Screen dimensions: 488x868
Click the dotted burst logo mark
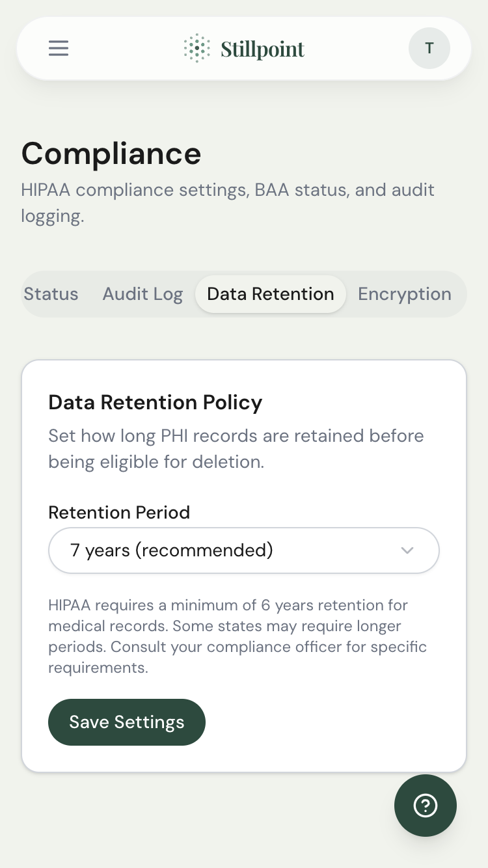196,48
